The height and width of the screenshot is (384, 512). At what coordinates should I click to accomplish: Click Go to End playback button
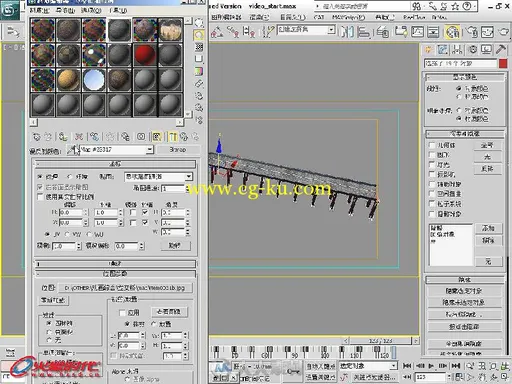(456, 366)
